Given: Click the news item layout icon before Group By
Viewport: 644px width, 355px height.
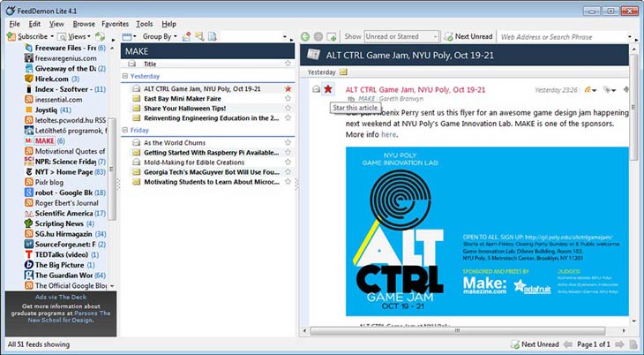Looking at the screenshot, I should point(128,37).
